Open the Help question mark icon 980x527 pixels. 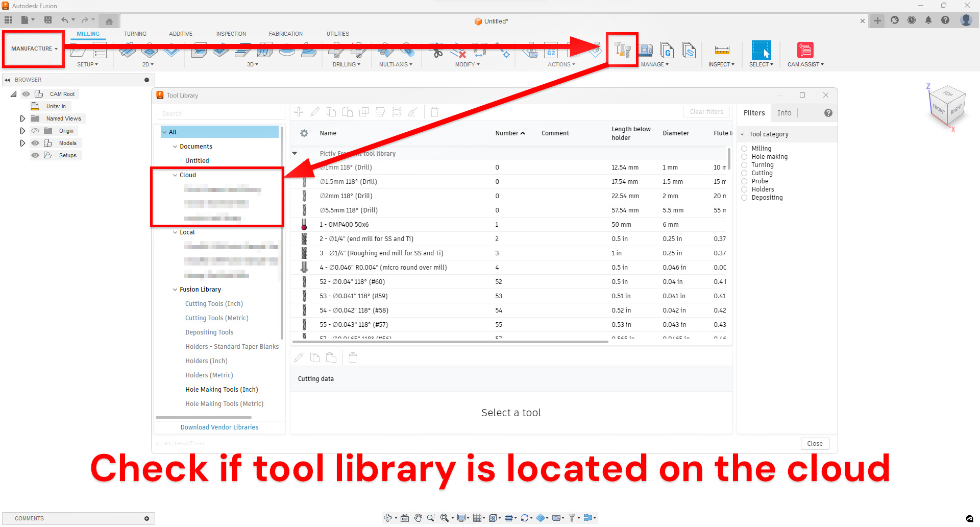(x=945, y=20)
